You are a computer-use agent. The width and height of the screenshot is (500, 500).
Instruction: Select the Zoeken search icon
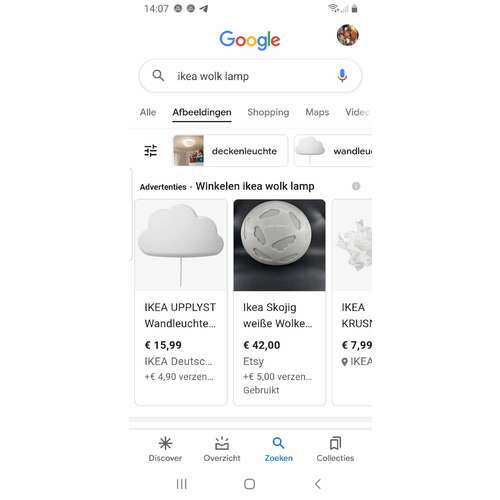(278, 443)
